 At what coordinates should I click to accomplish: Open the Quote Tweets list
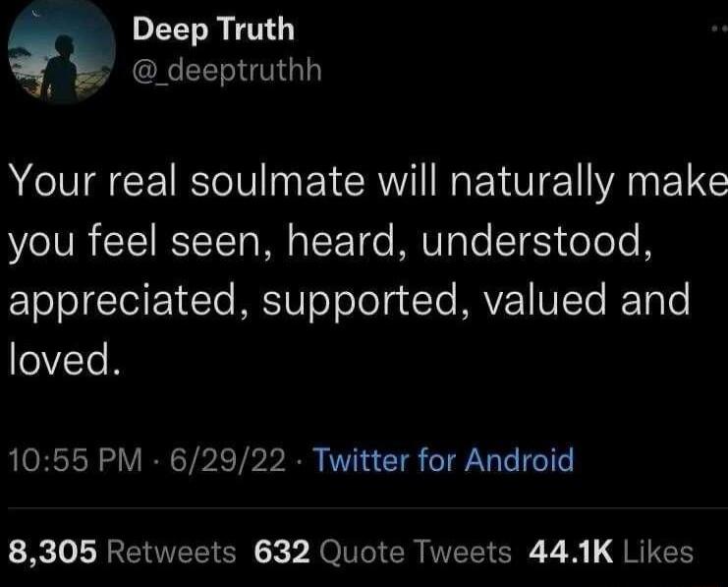click(417, 552)
